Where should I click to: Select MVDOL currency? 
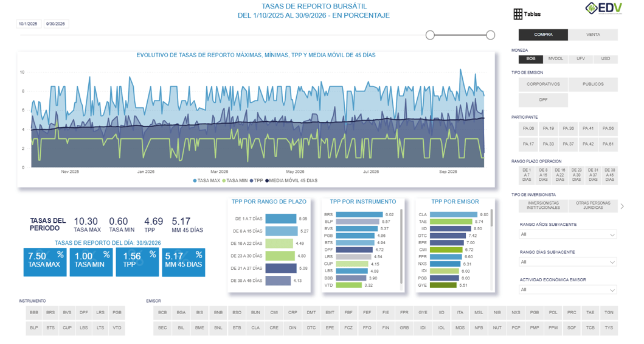(555, 59)
